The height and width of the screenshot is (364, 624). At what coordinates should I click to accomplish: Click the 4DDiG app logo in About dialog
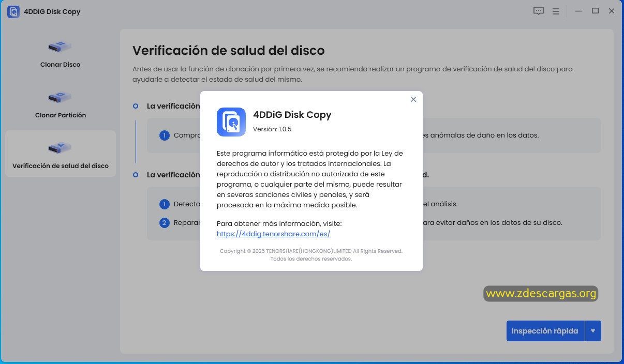(231, 122)
